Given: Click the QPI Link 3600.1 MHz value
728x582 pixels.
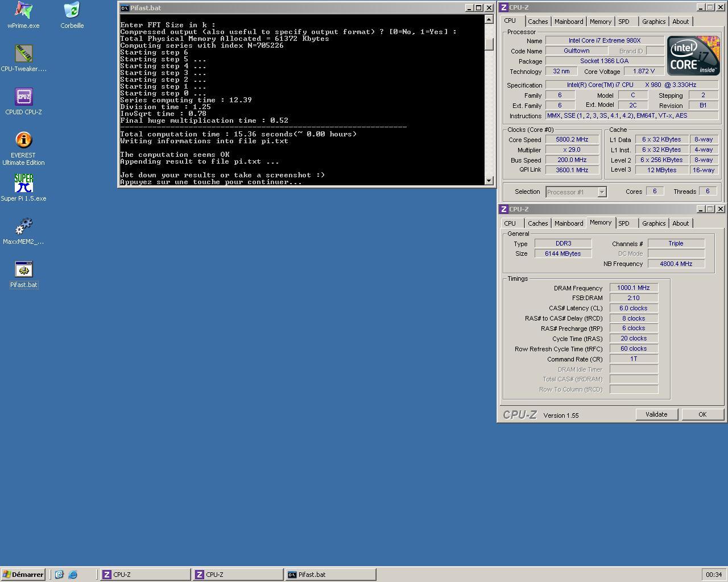Looking at the screenshot, I should 572,170.
